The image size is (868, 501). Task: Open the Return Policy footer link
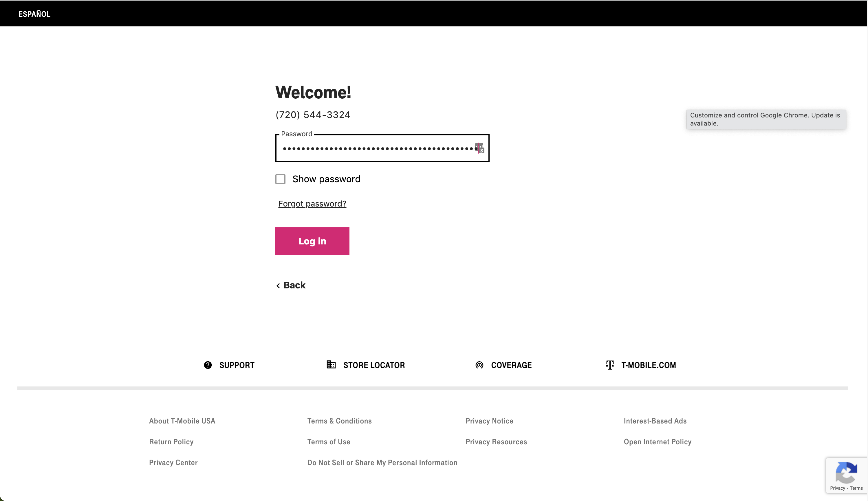pos(171,442)
